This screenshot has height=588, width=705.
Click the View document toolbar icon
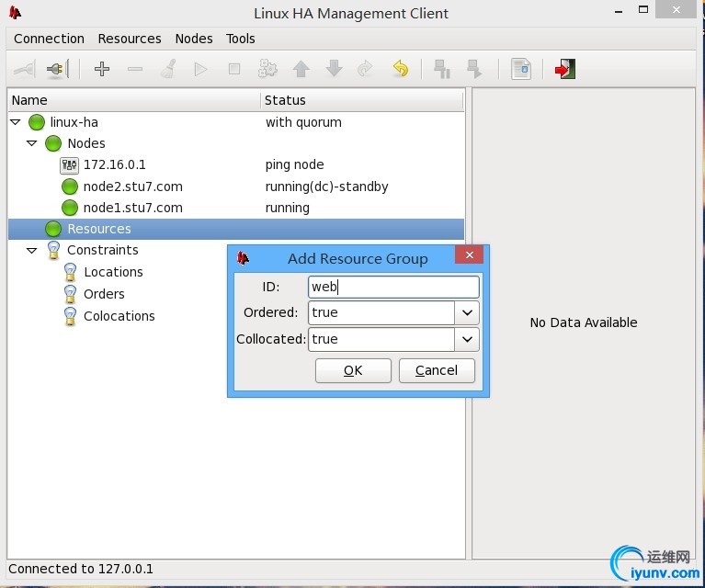coord(521,69)
